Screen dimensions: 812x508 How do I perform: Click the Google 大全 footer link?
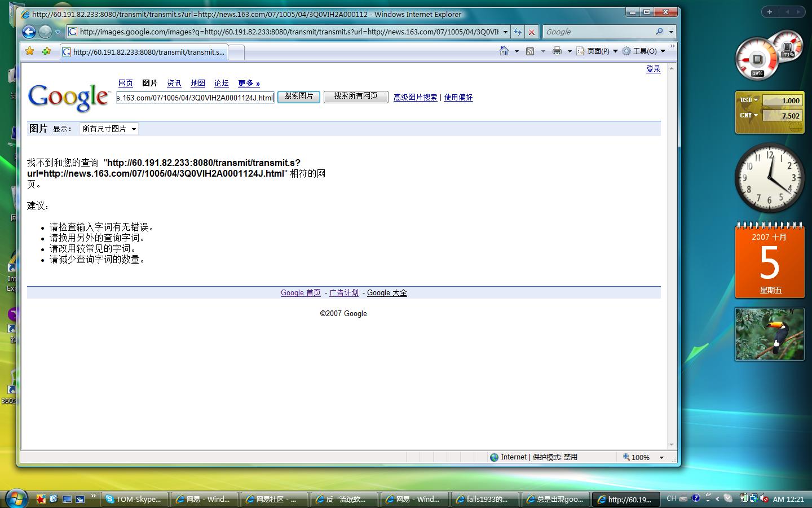tap(387, 292)
